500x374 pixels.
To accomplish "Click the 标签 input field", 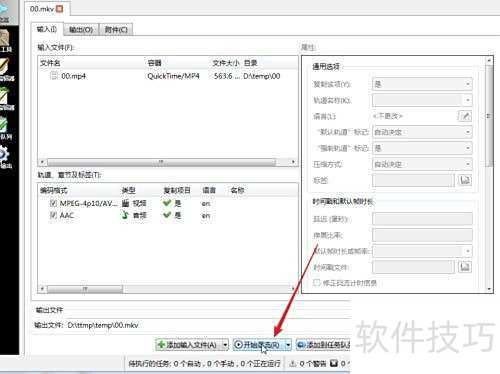I will click(413, 180).
